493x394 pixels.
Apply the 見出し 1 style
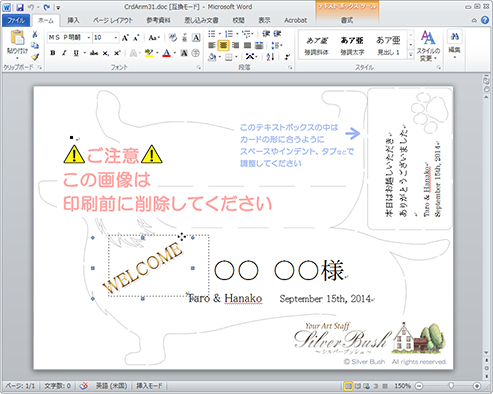pyautogui.click(x=388, y=45)
